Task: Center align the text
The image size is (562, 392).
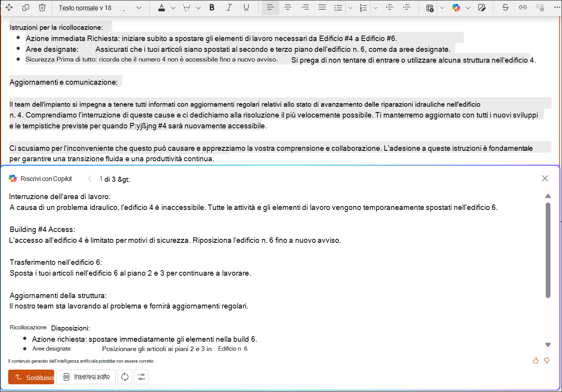Action: click(x=288, y=8)
